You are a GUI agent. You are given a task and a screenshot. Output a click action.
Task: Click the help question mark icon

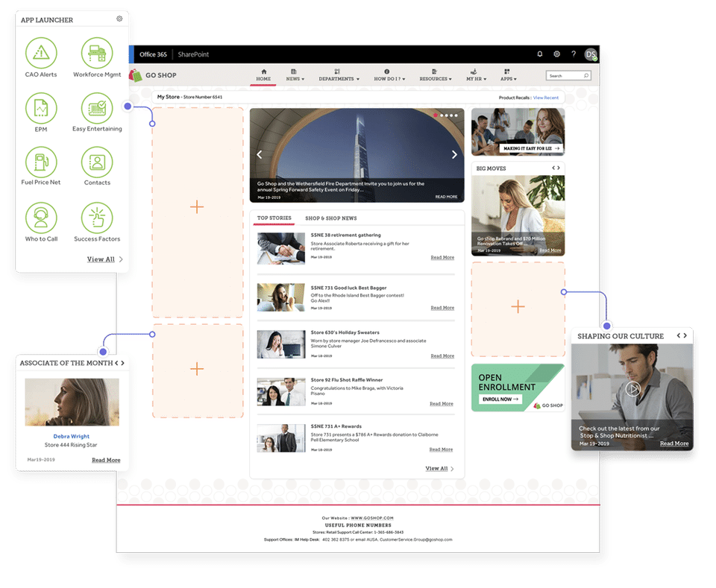(574, 54)
